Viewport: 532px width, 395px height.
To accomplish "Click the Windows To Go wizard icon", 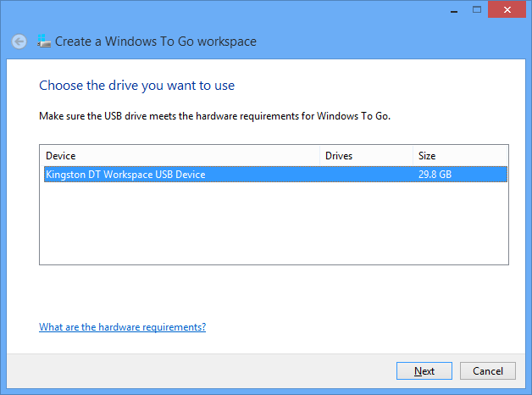I will click(44, 41).
